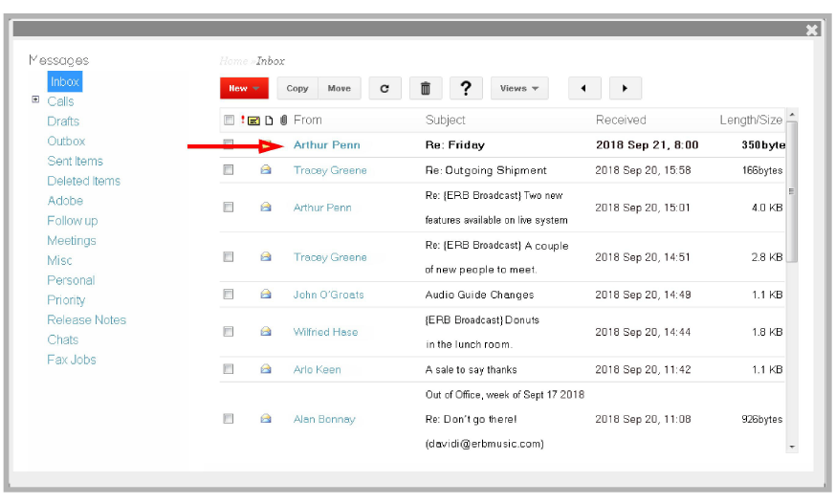Check the box for Wilfried Hase message
Image resolution: width=835 pixels, height=504 pixels.
coord(229,332)
